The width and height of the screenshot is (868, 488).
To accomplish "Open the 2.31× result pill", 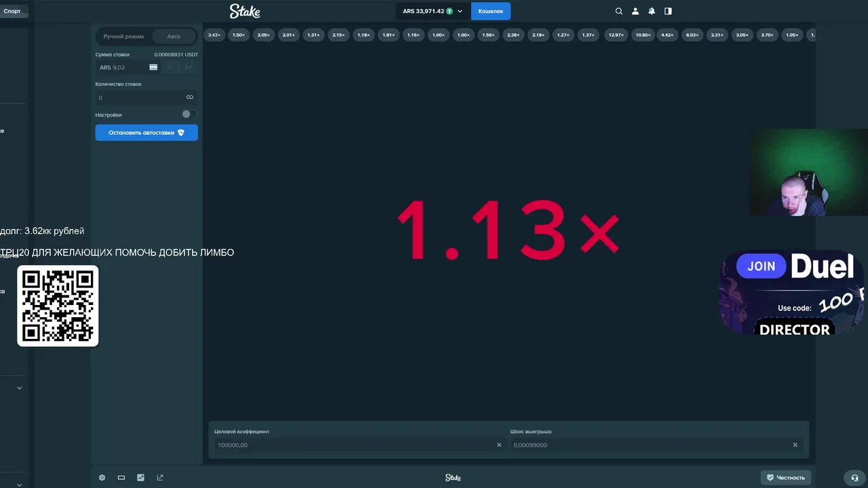I will click(717, 35).
